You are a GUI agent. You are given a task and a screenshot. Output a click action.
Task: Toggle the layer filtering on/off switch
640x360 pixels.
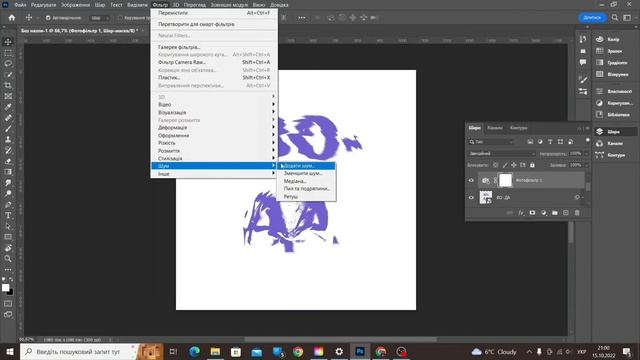coord(587,140)
